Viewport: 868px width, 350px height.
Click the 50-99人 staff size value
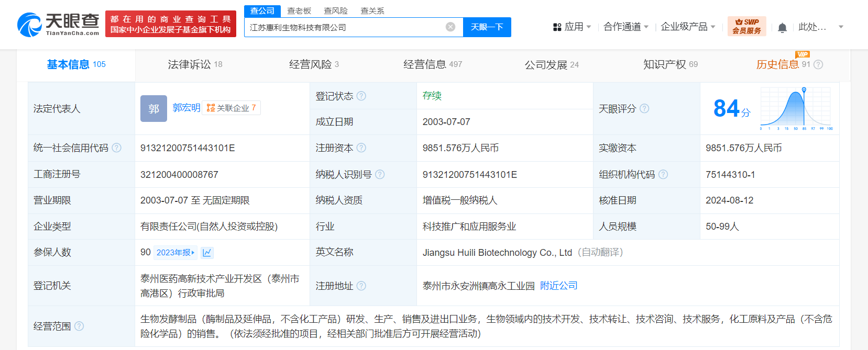[x=722, y=227]
